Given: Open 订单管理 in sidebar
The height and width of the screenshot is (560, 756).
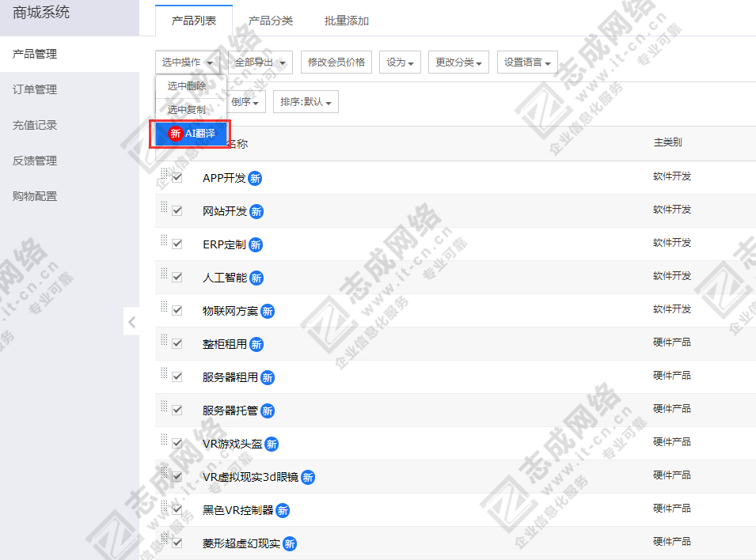Looking at the screenshot, I should [70, 89].
